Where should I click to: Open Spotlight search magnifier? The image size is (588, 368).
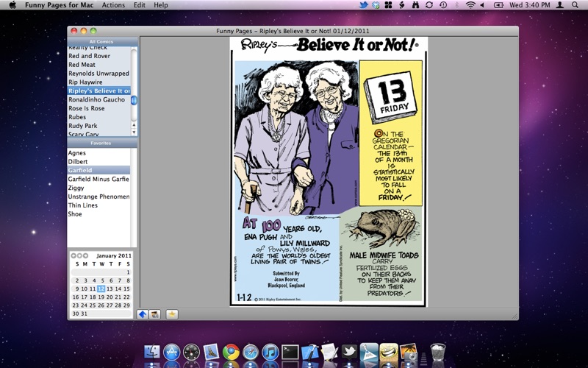[575, 5]
